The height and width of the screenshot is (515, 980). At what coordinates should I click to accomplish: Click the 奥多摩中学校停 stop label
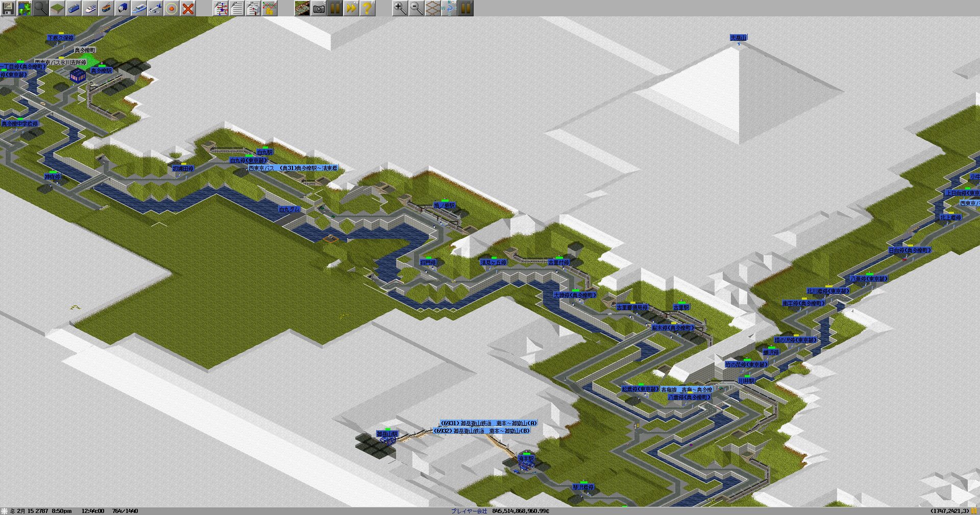tap(19, 124)
